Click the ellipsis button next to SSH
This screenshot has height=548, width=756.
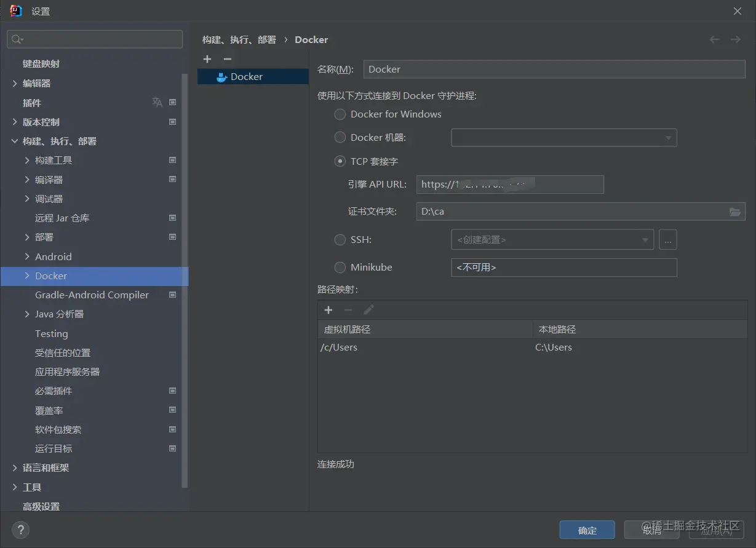[668, 240]
